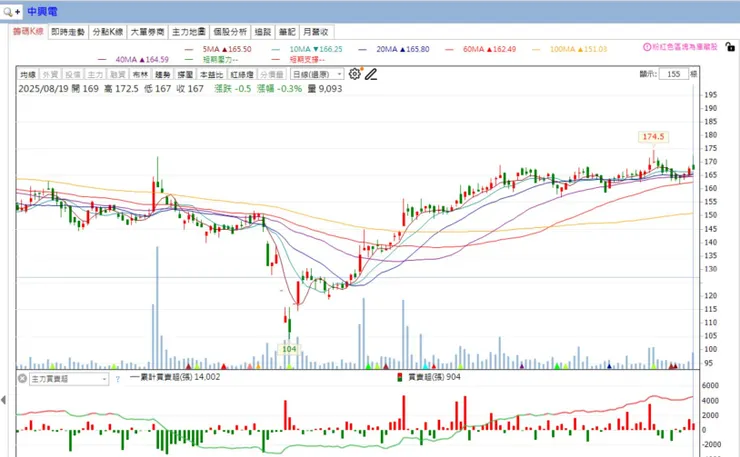Open the 分點K線 tab
This screenshot has height=457, width=740.
coord(108,32)
